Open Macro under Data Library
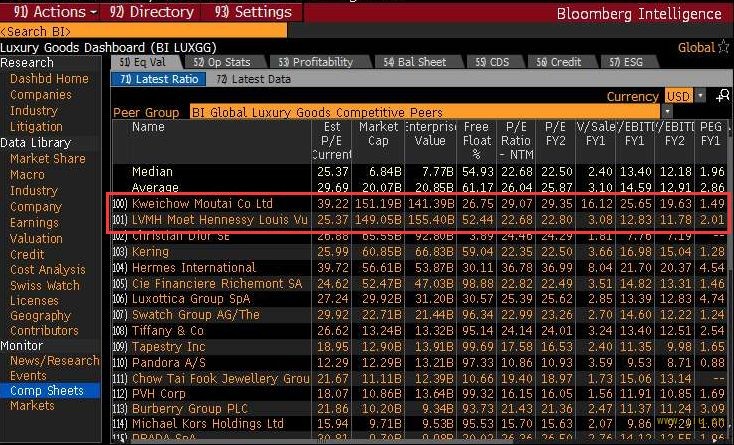The width and height of the screenshot is (734, 445). (x=27, y=175)
